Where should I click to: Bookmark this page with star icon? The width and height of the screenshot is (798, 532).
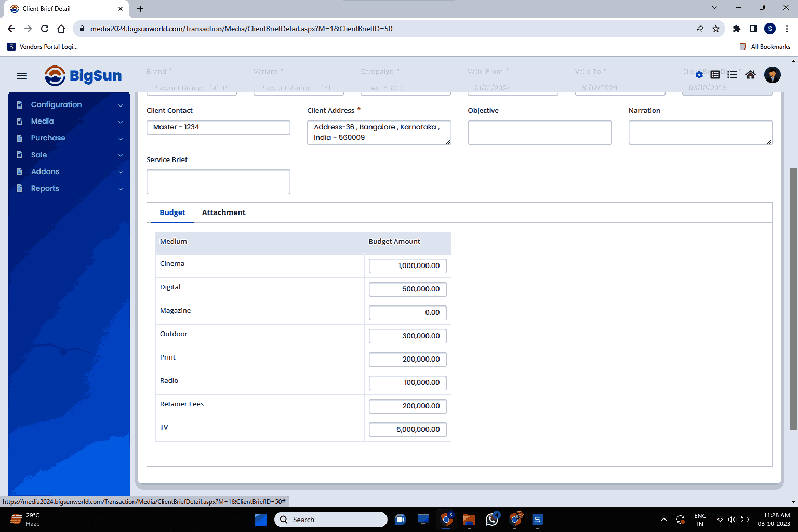[716, 29]
